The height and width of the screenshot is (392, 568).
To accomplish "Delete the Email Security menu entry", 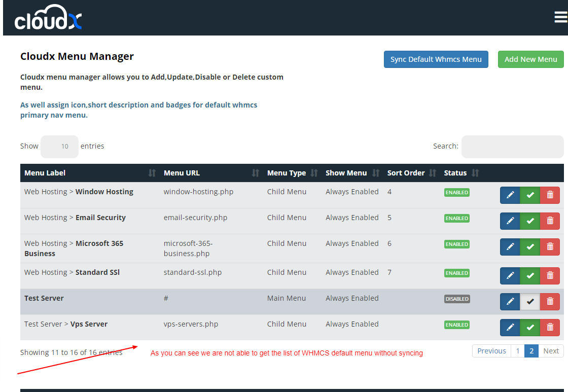I will tap(550, 221).
